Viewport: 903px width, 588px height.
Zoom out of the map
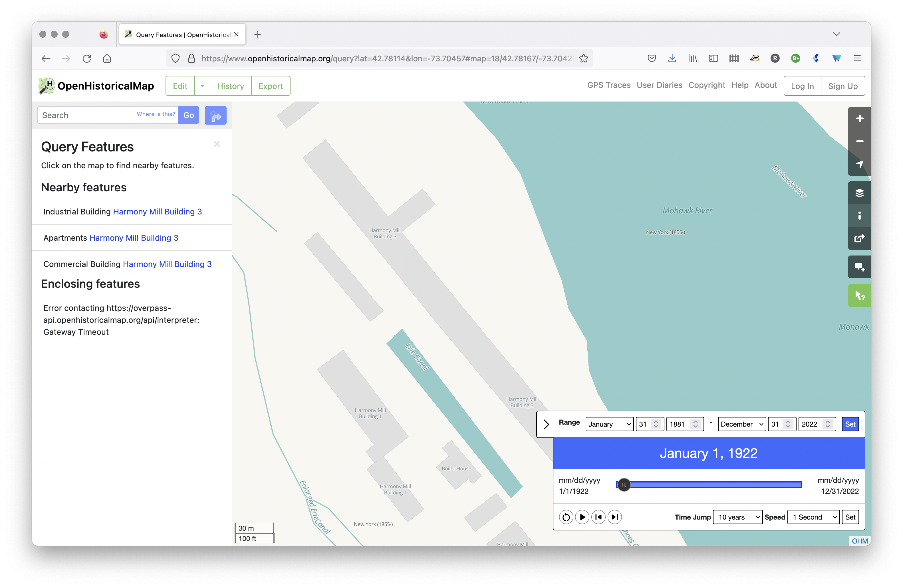(x=859, y=141)
